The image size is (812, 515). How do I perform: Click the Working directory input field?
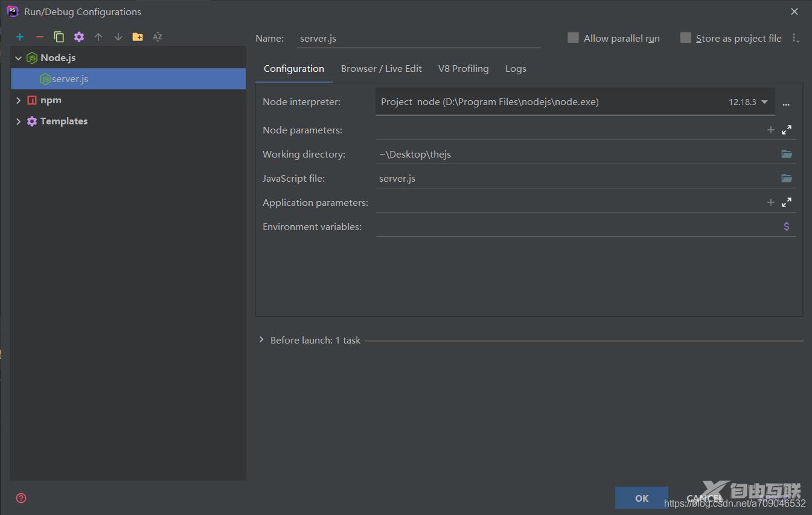pos(577,154)
